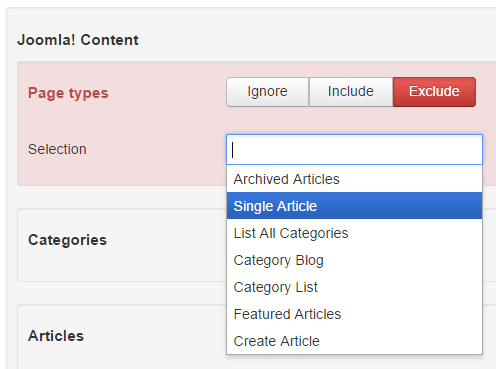Image resolution: width=496 pixels, height=369 pixels.
Task: Select Create Article option
Action: click(354, 341)
